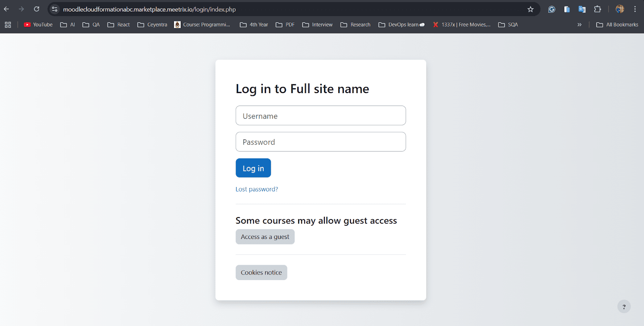The height and width of the screenshot is (326, 644).
Task: Open the SQA bookmarks folder
Action: [x=508, y=25]
